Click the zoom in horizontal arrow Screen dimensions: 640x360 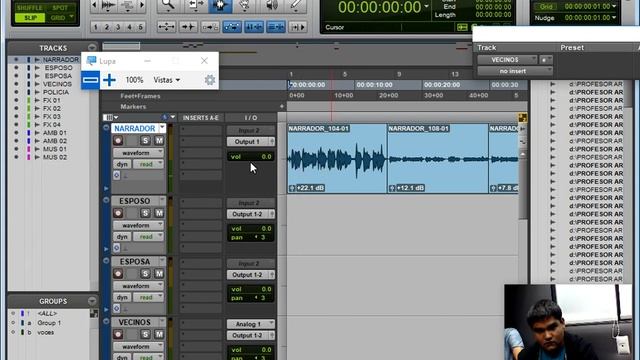click(x=142, y=5)
